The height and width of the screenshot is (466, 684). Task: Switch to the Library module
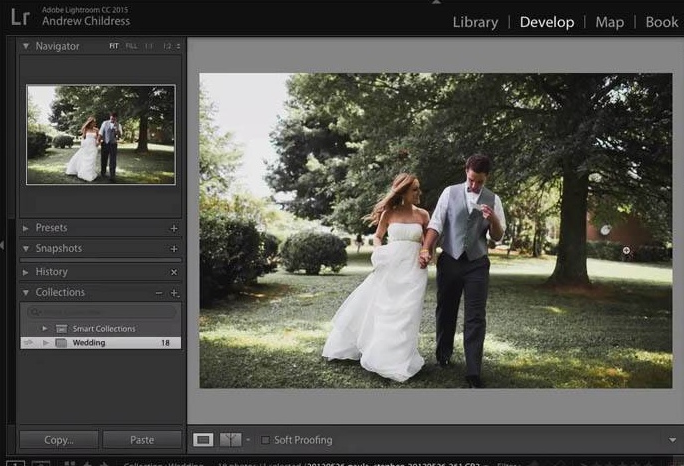coord(475,22)
